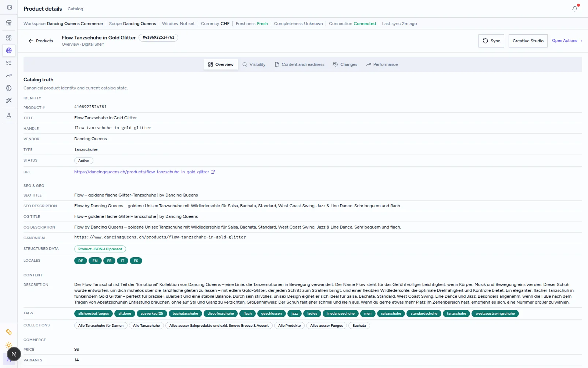
Task: Click the standardschuhe tag
Action: point(424,314)
